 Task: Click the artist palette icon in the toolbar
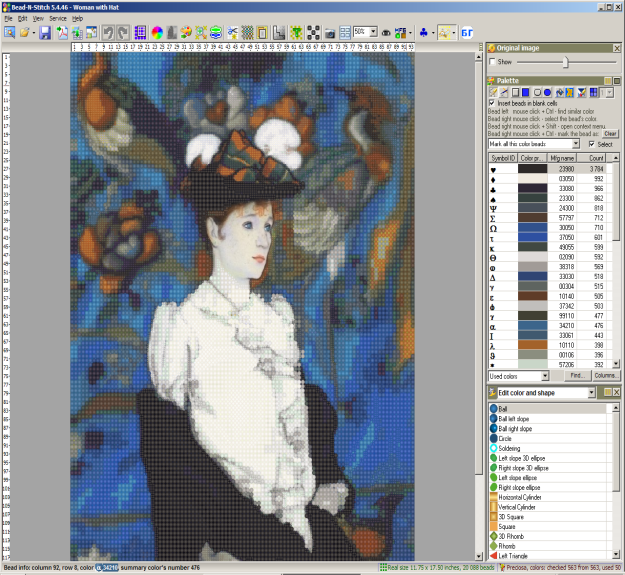186,33
